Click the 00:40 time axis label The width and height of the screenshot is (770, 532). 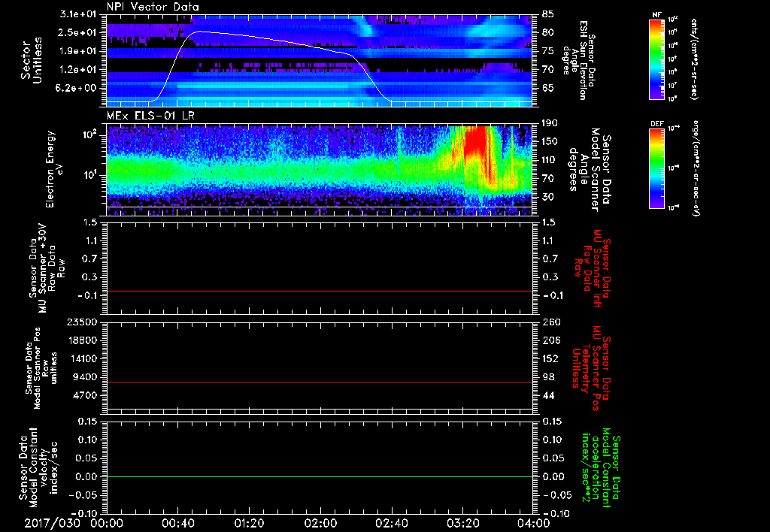point(177,523)
